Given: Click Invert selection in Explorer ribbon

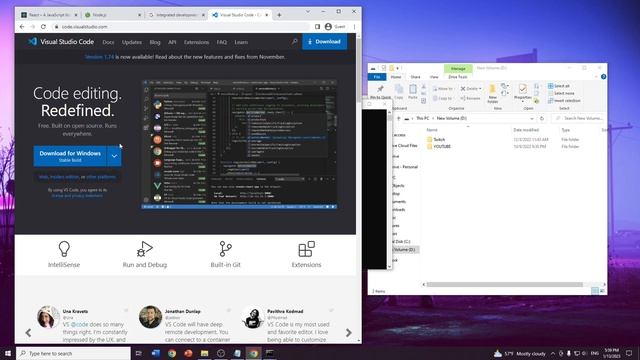Looking at the screenshot, I should (x=564, y=100).
